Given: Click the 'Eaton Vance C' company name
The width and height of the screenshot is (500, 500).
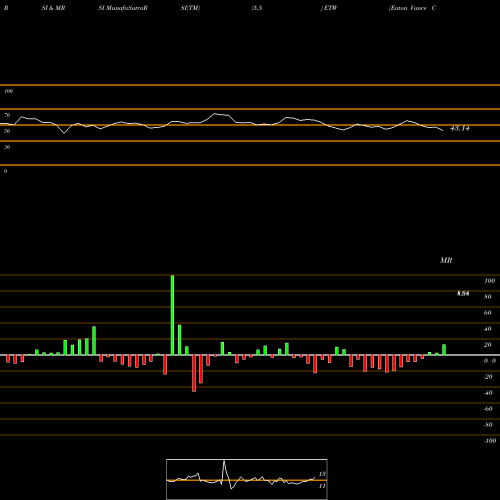Looking at the screenshot, I should [412, 8].
